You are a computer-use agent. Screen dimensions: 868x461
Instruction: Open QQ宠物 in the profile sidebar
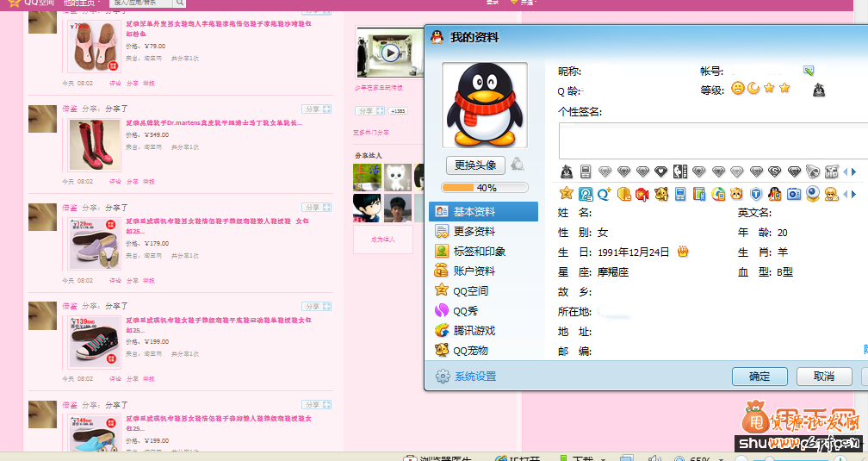(470, 350)
